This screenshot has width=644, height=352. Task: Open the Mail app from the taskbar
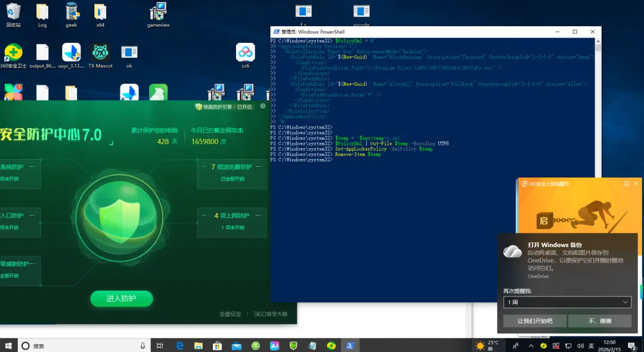click(x=237, y=346)
